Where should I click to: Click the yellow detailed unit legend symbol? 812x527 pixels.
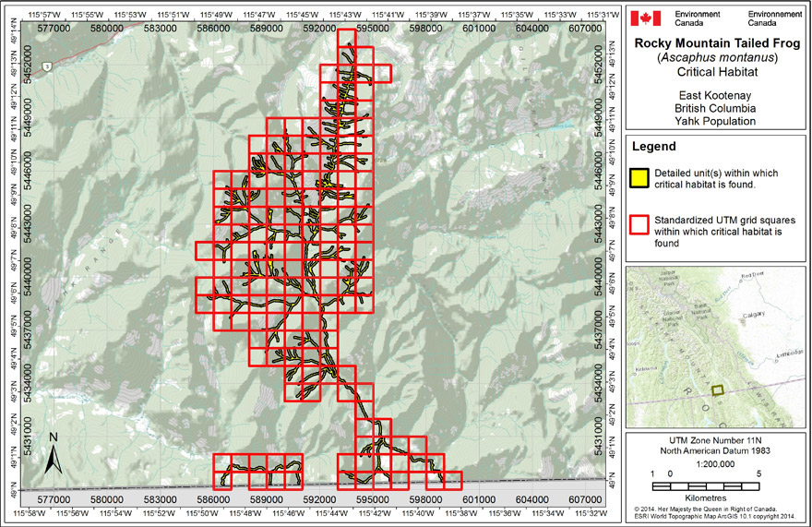639,178
